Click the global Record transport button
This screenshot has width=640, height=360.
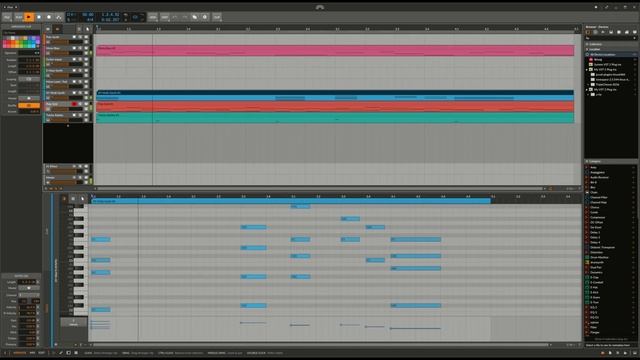(49, 17)
